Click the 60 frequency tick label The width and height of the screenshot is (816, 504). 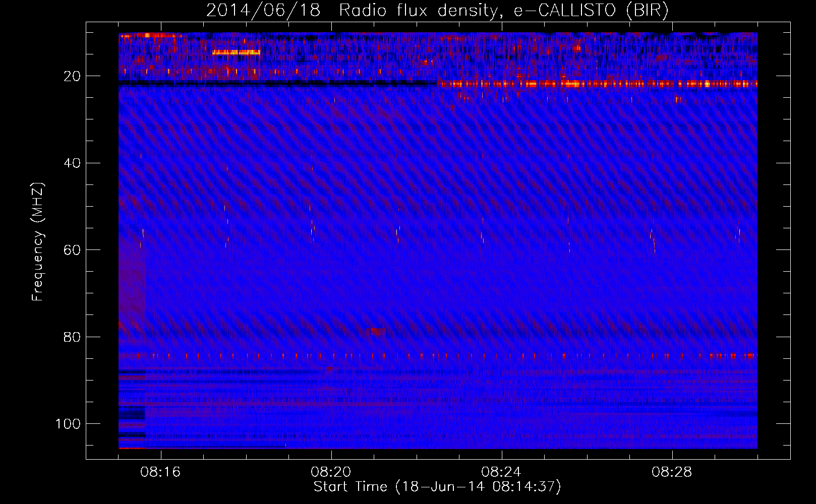[x=72, y=250]
